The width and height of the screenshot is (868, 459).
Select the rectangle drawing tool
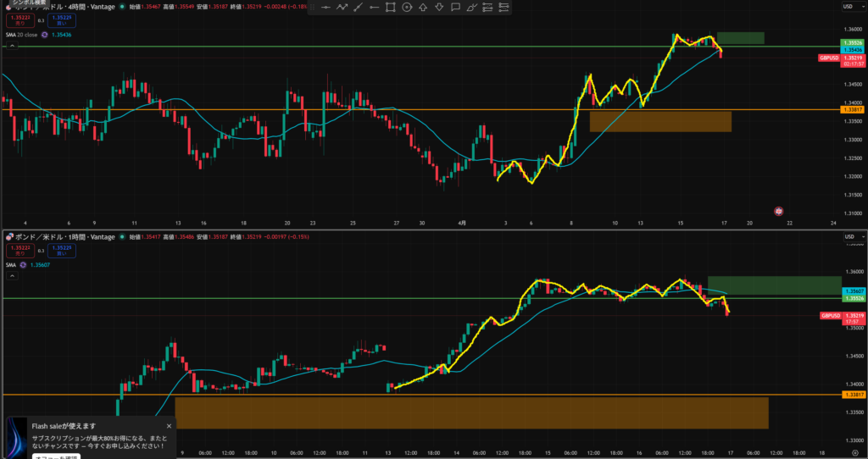coord(390,8)
